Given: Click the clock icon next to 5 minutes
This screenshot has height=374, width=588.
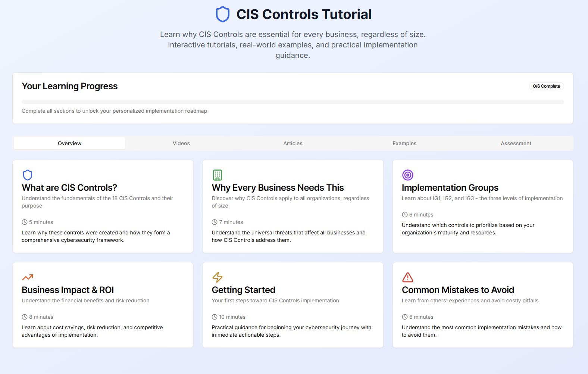Looking at the screenshot, I should coord(25,222).
